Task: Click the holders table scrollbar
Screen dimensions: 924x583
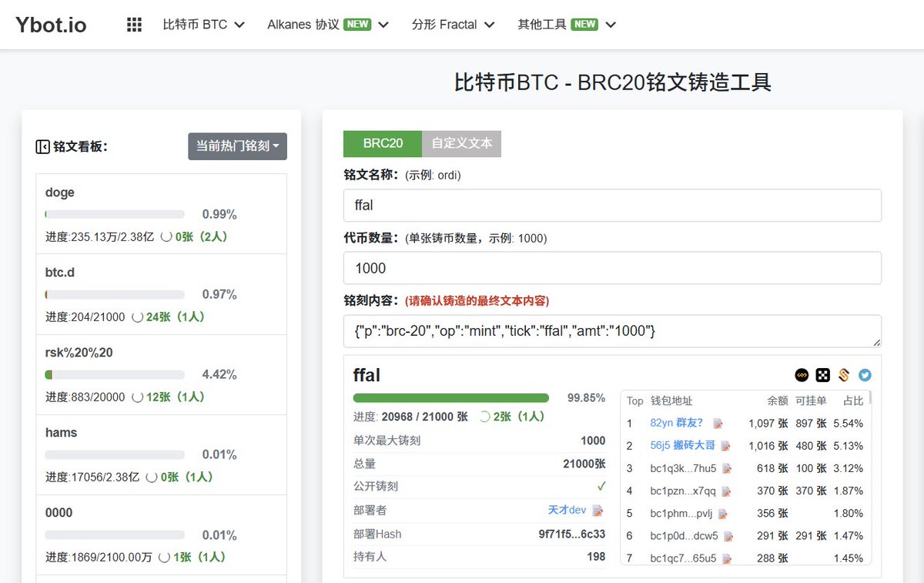Action: point(871,397)
